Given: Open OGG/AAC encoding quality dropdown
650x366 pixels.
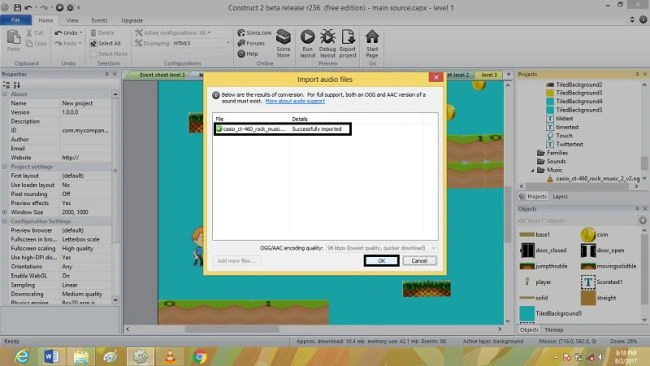Looking at the screenshot, I should (381, 248).
